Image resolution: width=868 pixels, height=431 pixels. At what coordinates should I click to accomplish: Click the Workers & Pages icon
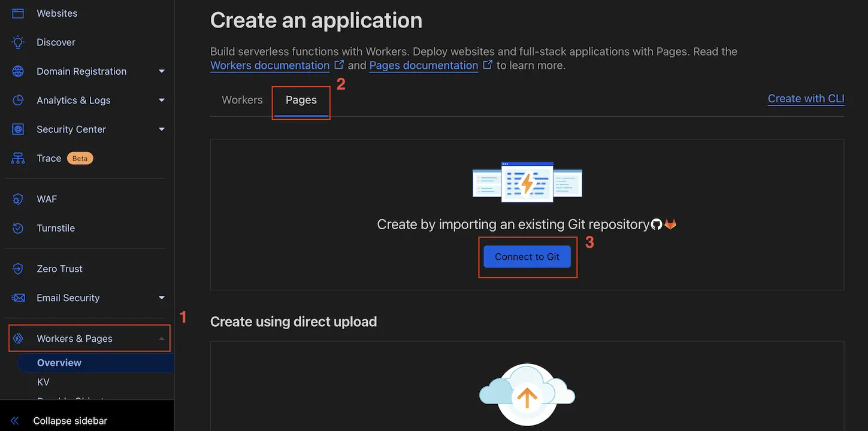click(18, 339)
